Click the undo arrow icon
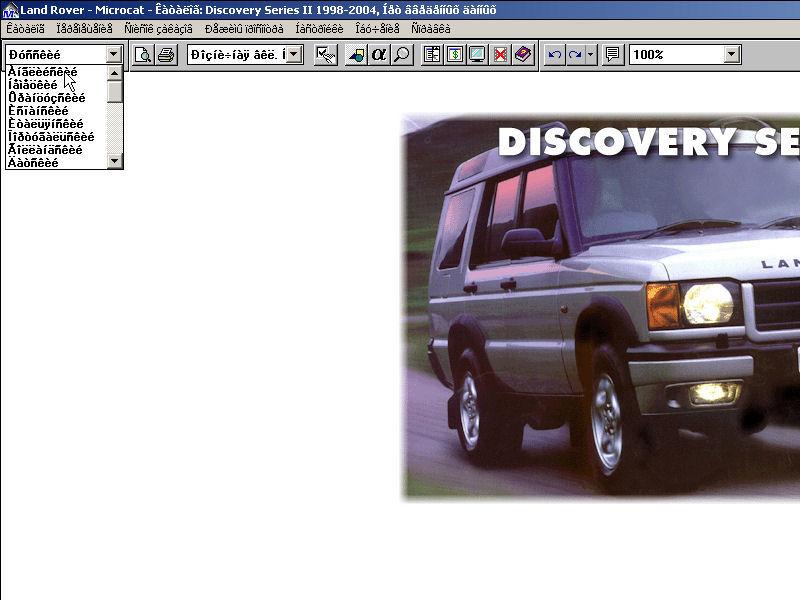800x600 pixels. (554, 54)
